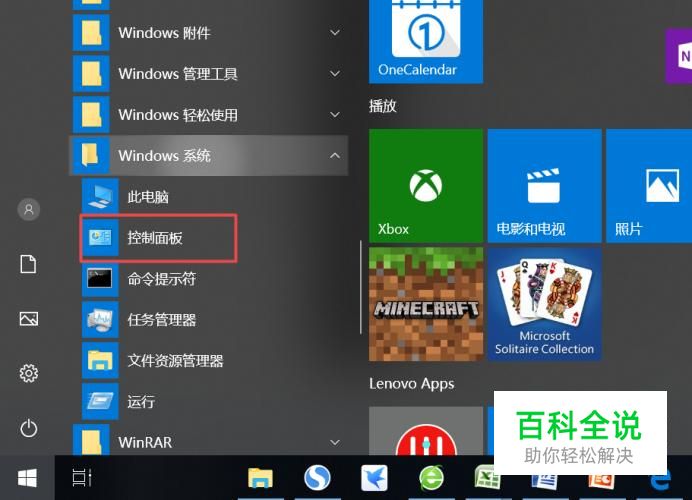Open Documents icon in start sidebar
Viewport: 692px width, 500px height.
28,264
